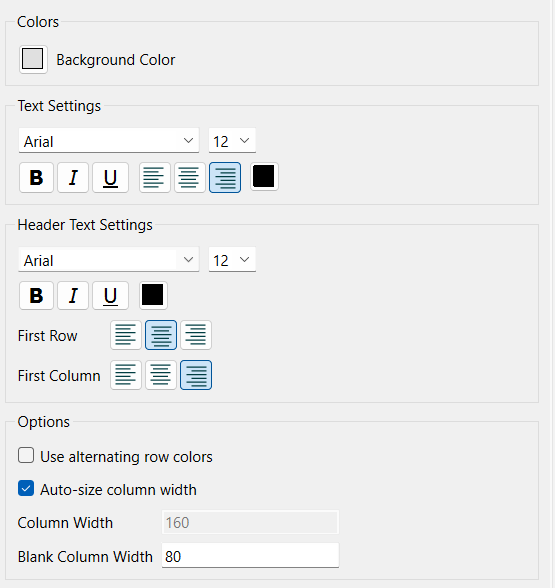Open the Header Text font size dropdown
The image size is (555, 588).
232,260
